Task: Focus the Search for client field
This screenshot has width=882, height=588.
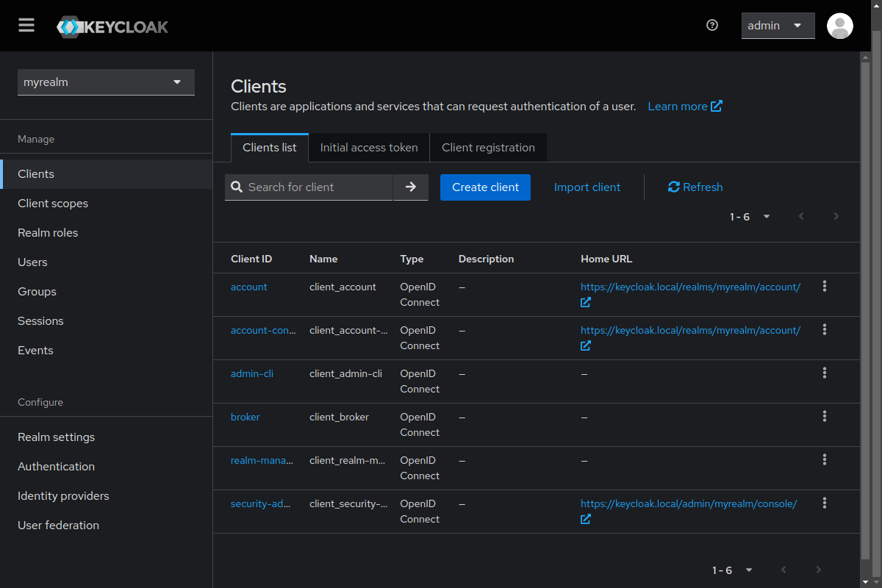Action: click(x=316, y=187)
